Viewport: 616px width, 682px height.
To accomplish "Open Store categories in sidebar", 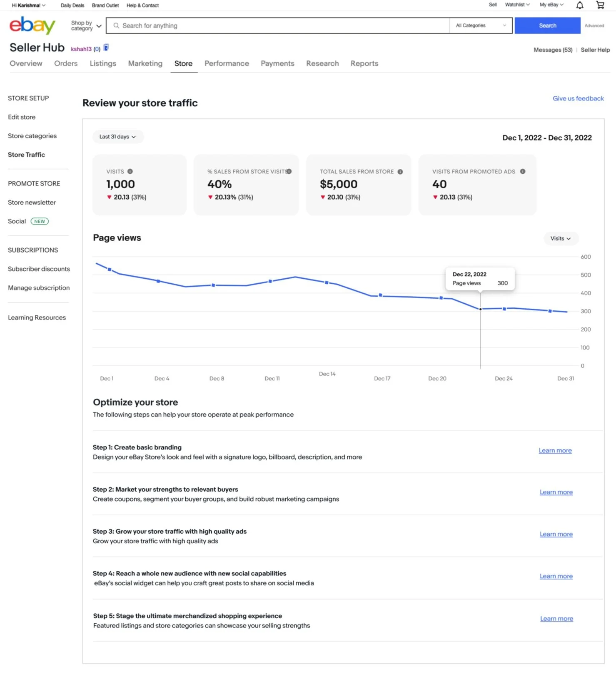I will coord(32,136).
